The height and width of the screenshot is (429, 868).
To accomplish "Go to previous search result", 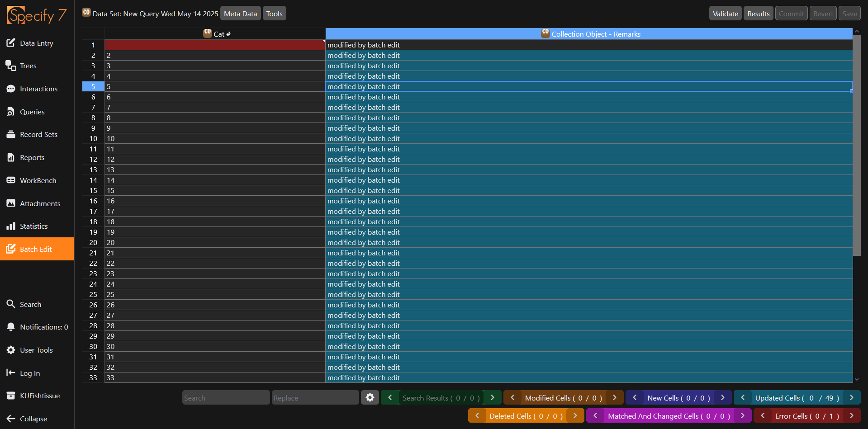I will [390, 397].
